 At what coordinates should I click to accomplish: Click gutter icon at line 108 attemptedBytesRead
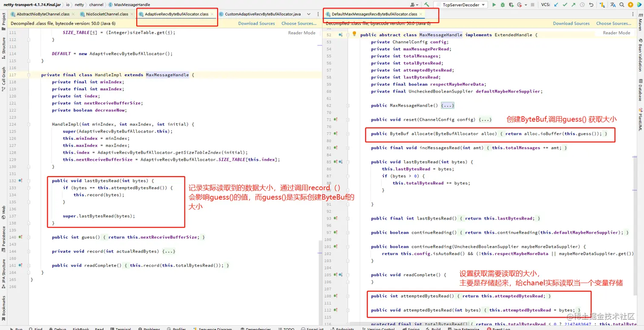coord(336,296)
